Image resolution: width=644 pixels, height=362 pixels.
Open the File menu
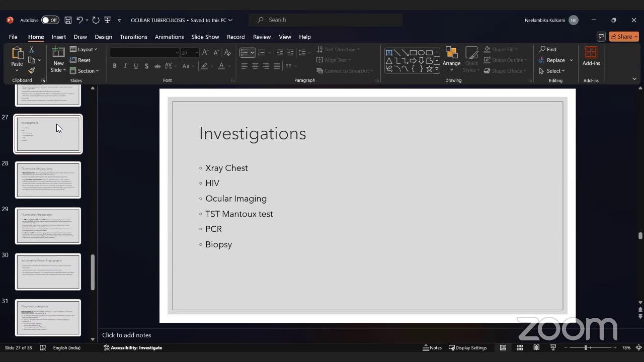click(x=13, y=37)
